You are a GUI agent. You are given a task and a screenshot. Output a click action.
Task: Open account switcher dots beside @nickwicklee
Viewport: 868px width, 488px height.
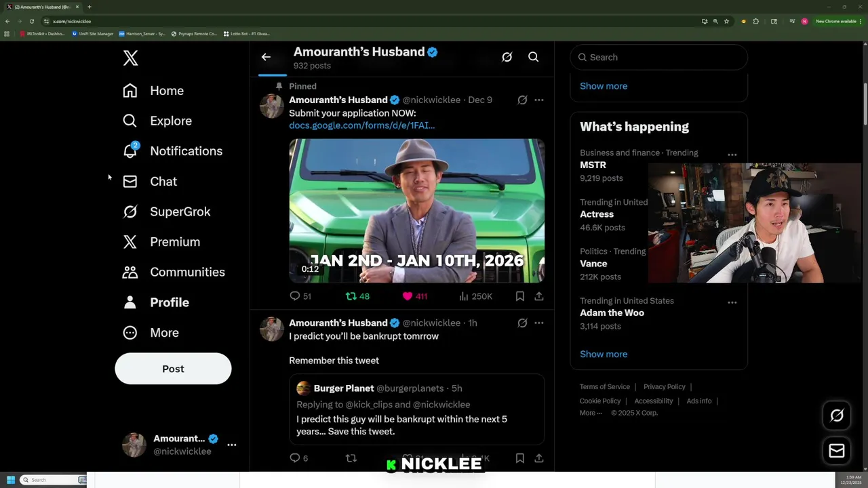232,445
